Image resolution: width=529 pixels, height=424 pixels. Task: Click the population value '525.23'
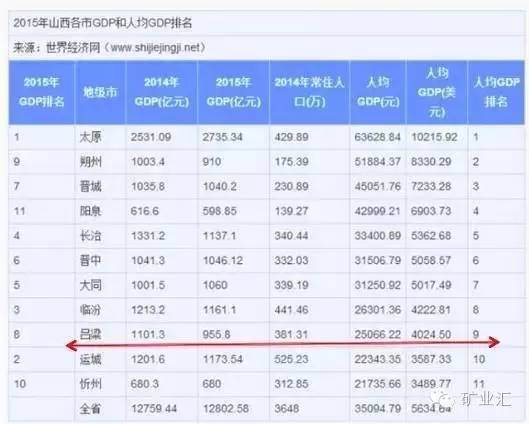(x=291, y=359)
